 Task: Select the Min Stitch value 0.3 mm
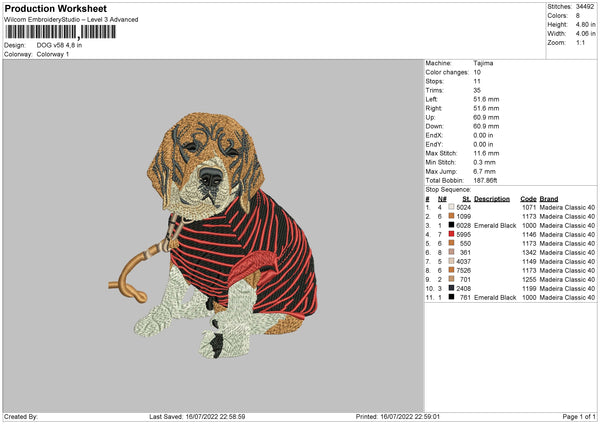484,162
